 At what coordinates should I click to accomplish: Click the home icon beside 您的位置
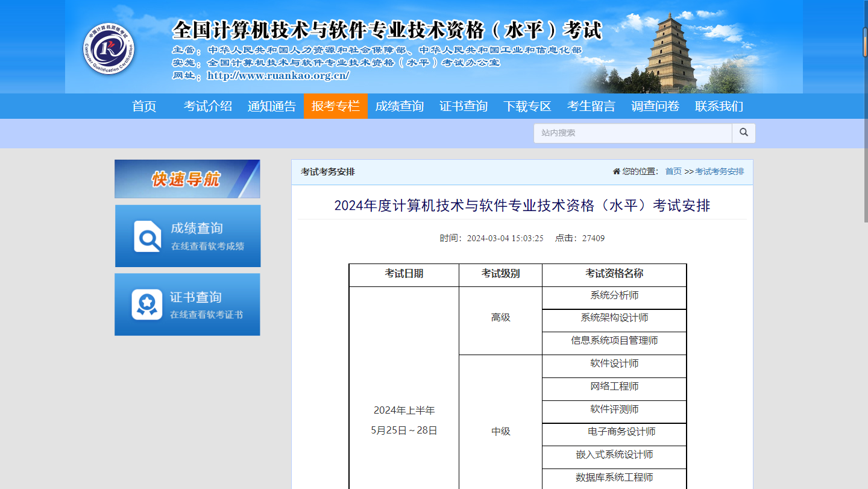(616, 172)
